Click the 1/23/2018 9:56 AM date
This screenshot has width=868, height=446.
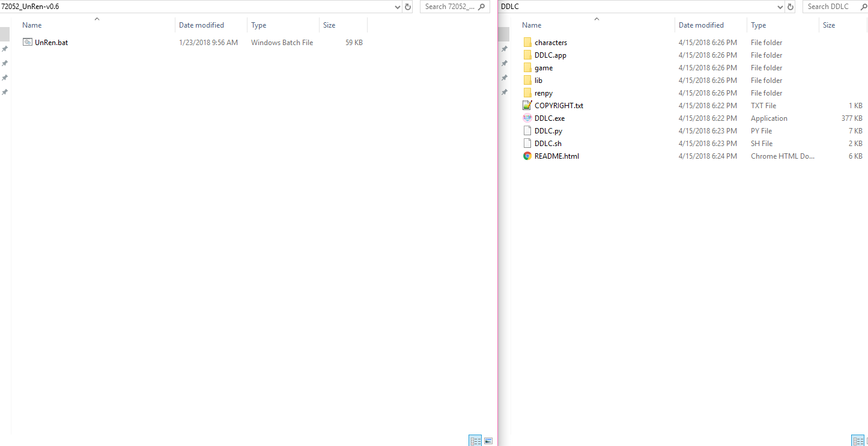click(208, 43)
